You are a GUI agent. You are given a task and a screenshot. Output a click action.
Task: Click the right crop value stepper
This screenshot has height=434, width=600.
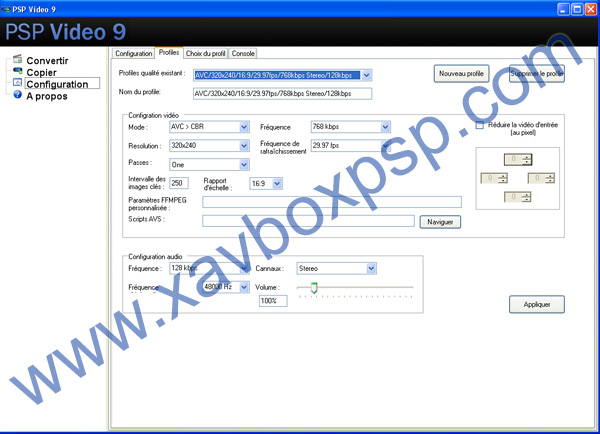[541, 178]
